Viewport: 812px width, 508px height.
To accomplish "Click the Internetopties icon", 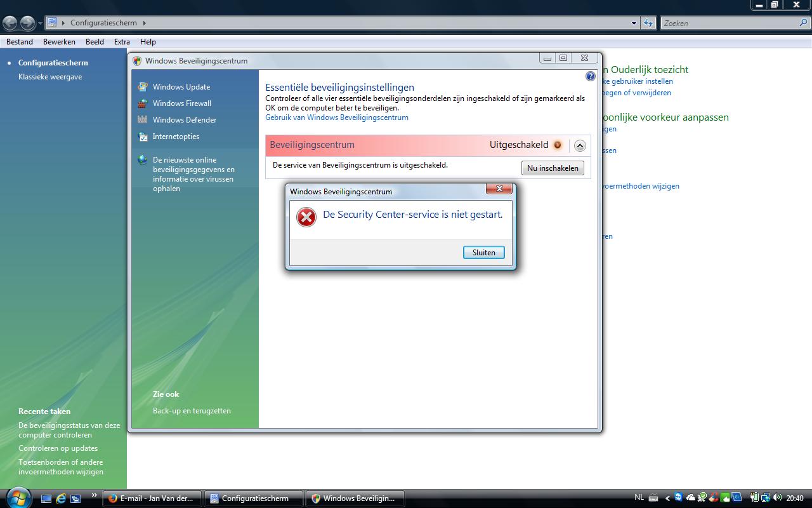I will click(x=143, y=136).
